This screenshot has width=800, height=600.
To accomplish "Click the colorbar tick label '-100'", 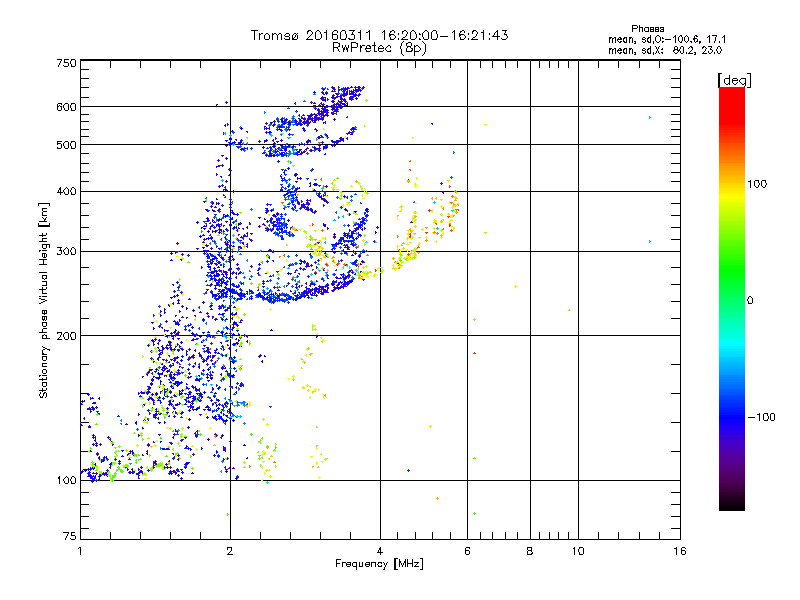I will tap(761, 417).
